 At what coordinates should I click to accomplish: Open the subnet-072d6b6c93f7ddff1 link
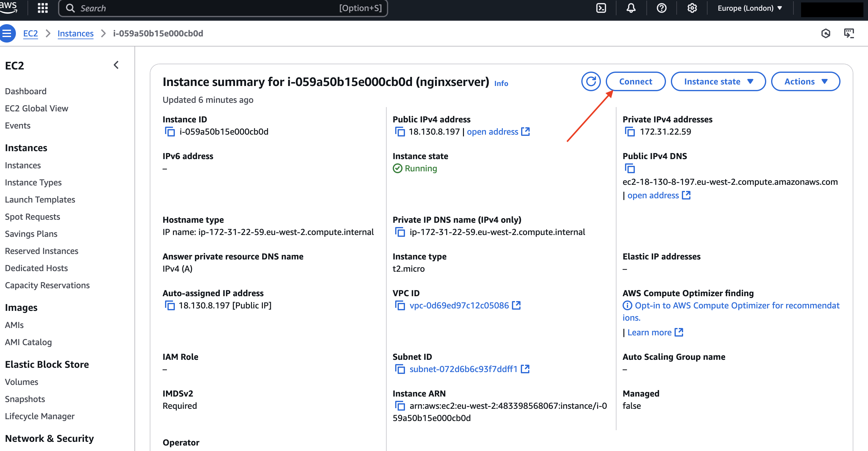(x=463, y=369)
